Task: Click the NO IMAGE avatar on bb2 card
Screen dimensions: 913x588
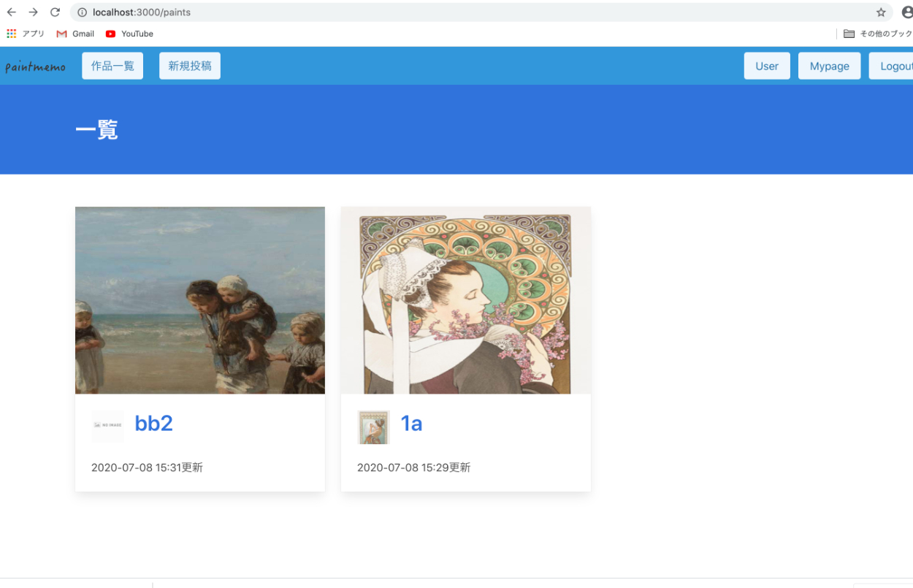Action: coord(107,427)
